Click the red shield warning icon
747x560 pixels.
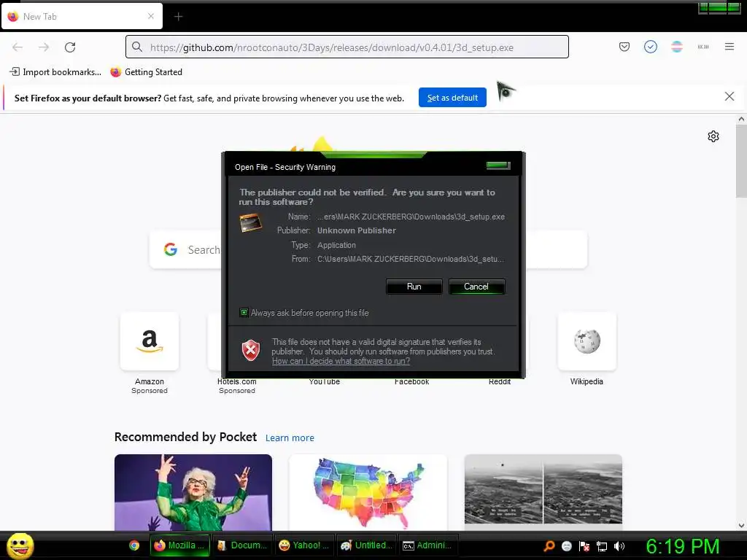coord(251,351)
